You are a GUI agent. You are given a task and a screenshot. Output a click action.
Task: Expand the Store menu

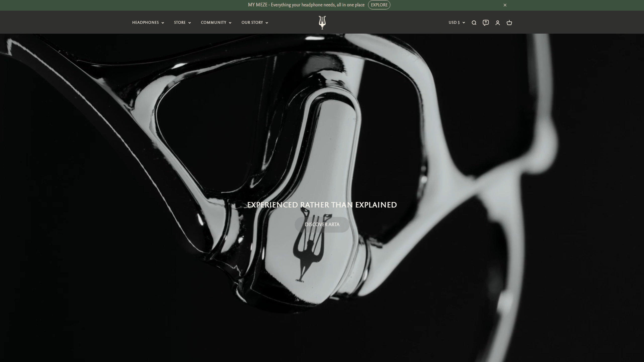pyautogui.click(x=182, y=23)
